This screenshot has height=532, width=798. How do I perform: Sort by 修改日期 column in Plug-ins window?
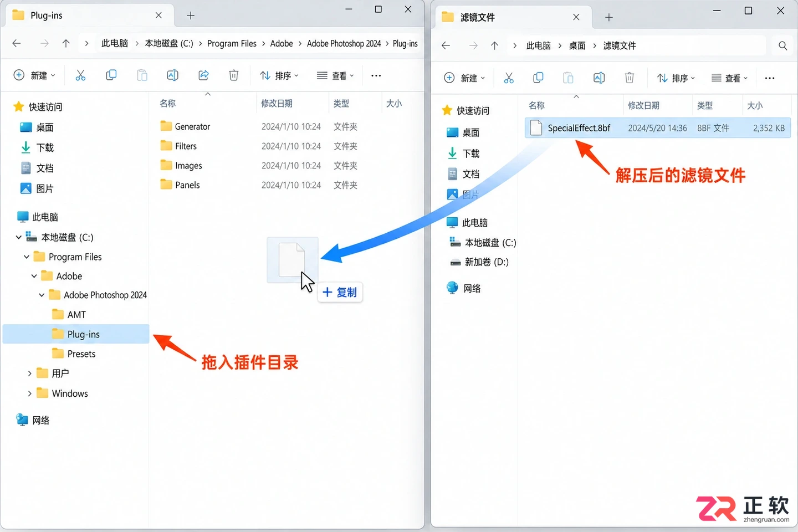pos(277,104)
